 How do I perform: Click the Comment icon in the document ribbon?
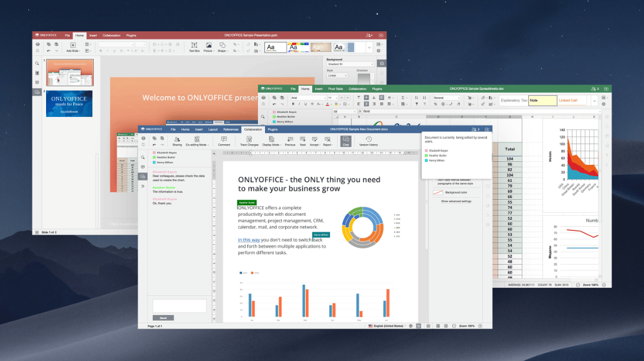224,141
